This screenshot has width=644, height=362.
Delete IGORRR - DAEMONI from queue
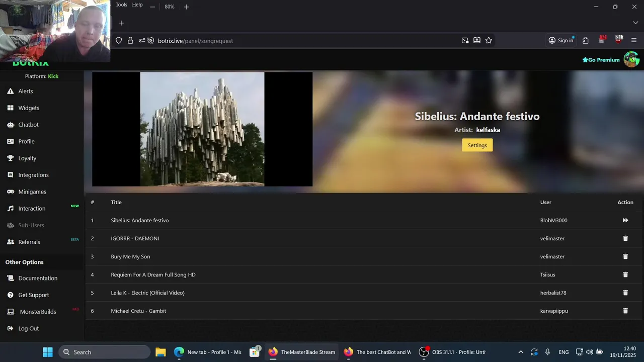(x=625, y=238)
